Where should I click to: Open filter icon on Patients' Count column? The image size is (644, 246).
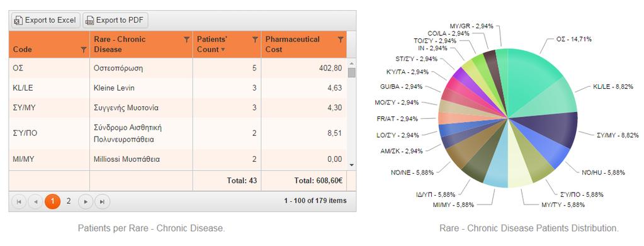click(x=255, y=40)
